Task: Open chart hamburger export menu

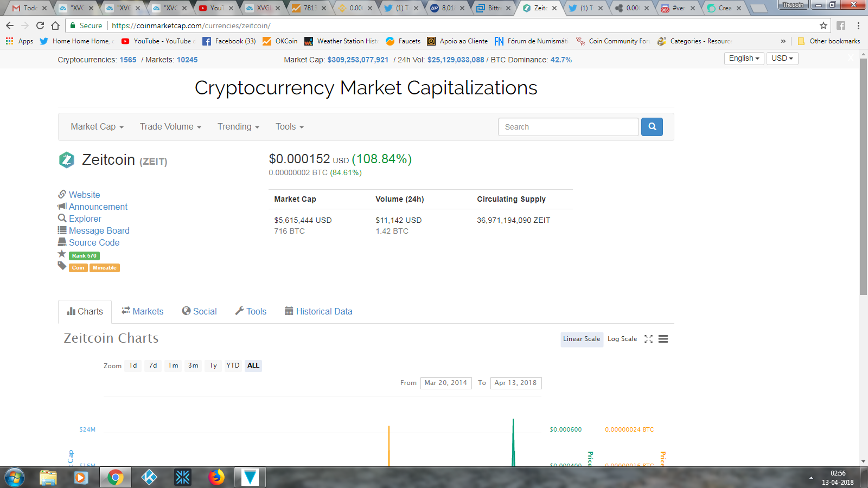Action: coord(663,339)
